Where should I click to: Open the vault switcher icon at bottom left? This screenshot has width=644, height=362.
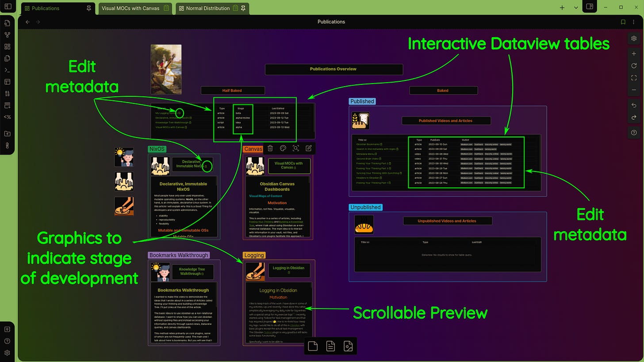[x=7, y=329]
